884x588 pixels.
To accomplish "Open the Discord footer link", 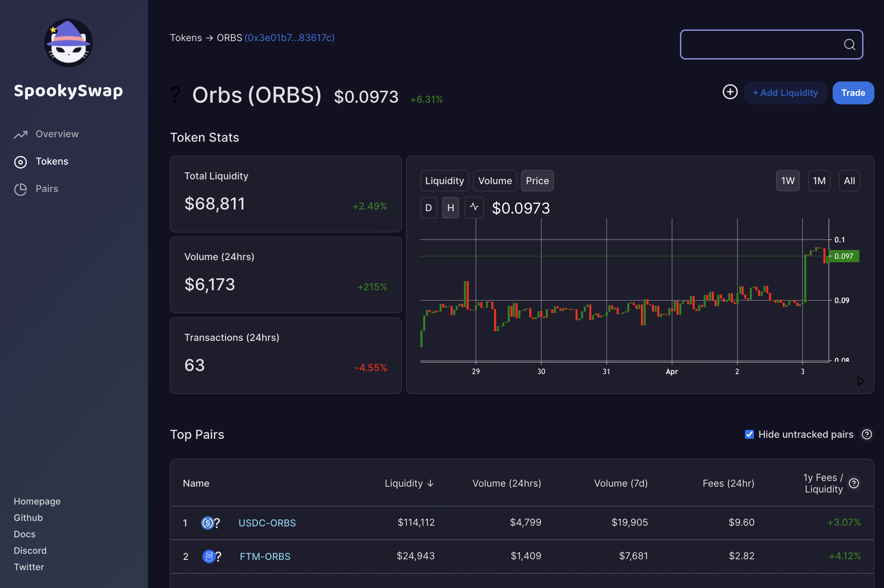I will pos(30,550).
